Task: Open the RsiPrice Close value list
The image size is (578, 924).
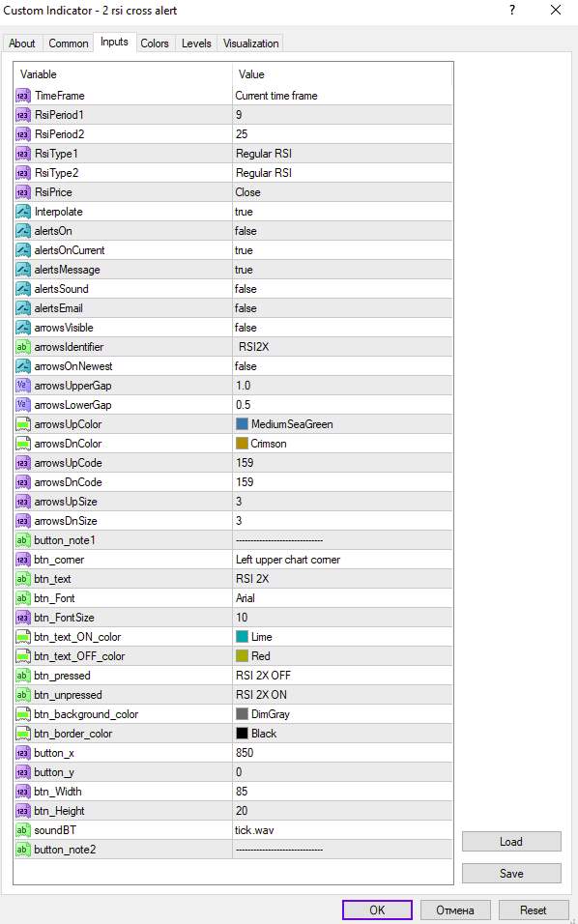Action: [x=342, y=192]
